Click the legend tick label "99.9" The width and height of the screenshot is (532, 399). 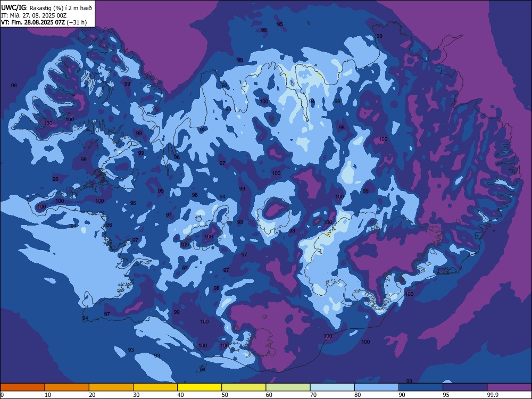(492, 395)
